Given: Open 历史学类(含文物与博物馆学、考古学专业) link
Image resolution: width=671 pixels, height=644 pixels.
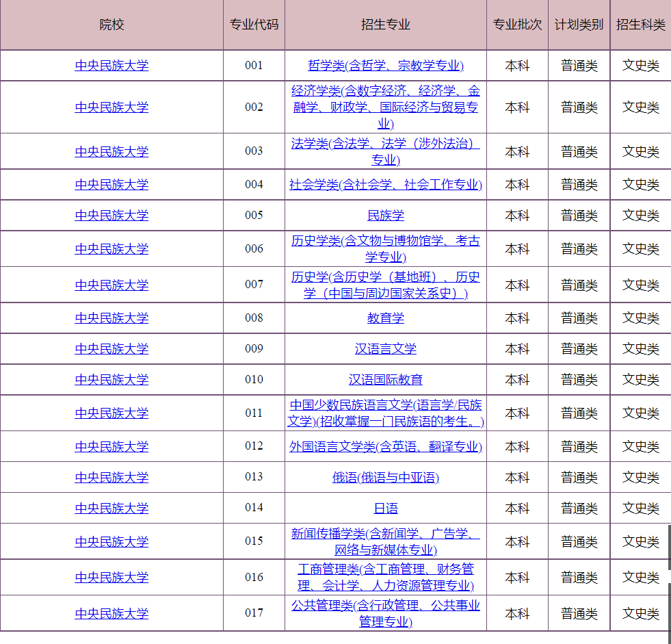Looking at the screenshot, I should click(x=386, y=249).
